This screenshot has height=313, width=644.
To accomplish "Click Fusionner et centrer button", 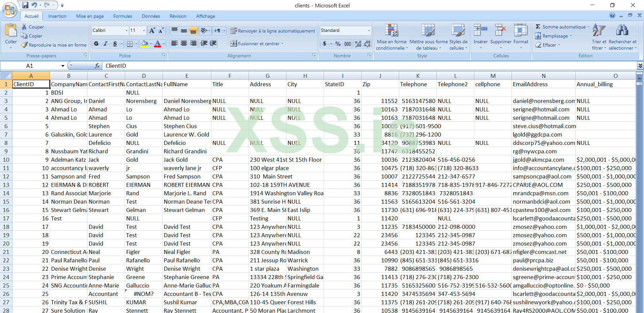I will 256,44.
